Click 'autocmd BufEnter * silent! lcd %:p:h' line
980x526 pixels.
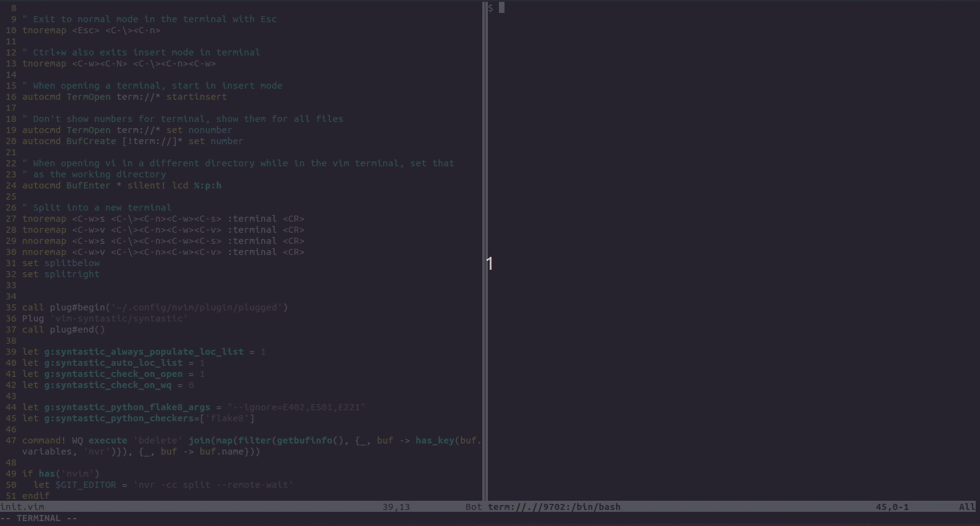pyautogui.click(x=121, y=185)
